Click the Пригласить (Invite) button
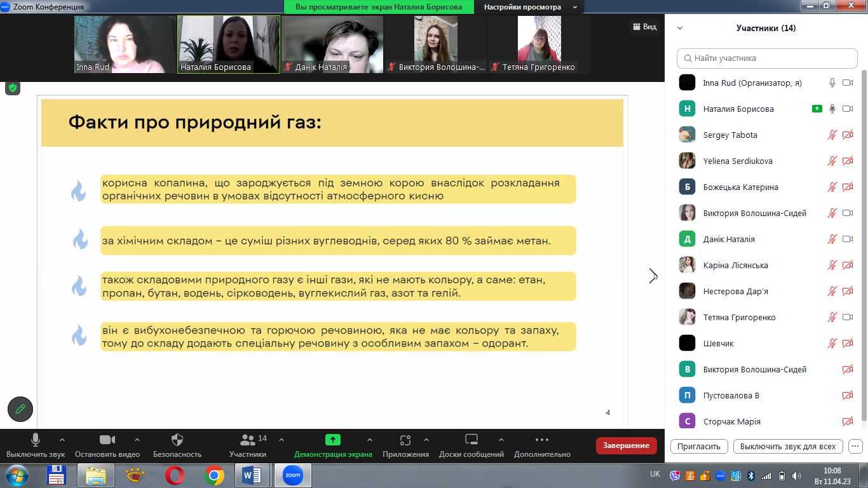Screen dimensions: 868x488 (x=699, y=446)
